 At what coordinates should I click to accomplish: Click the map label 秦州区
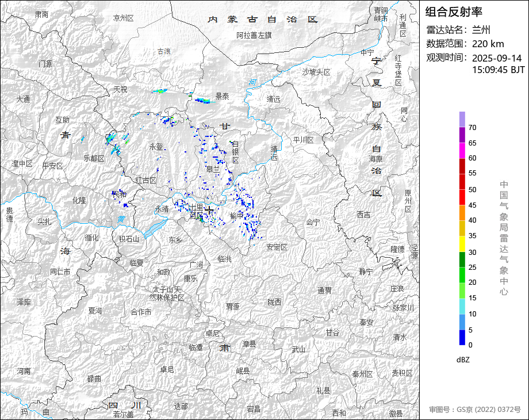362,374
